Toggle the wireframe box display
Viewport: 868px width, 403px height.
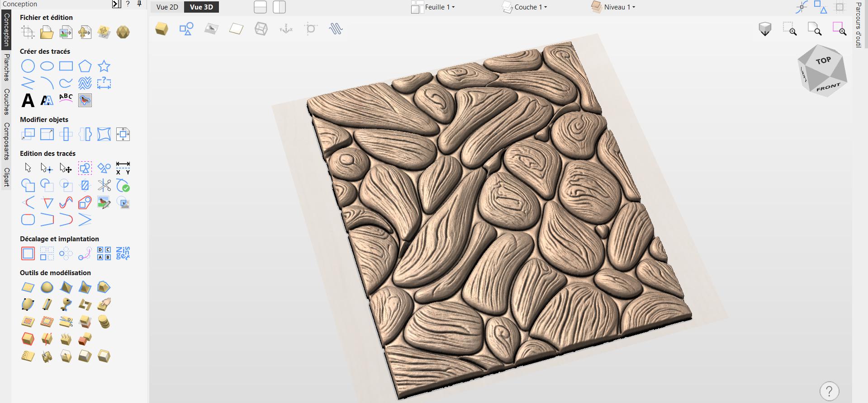261,29
